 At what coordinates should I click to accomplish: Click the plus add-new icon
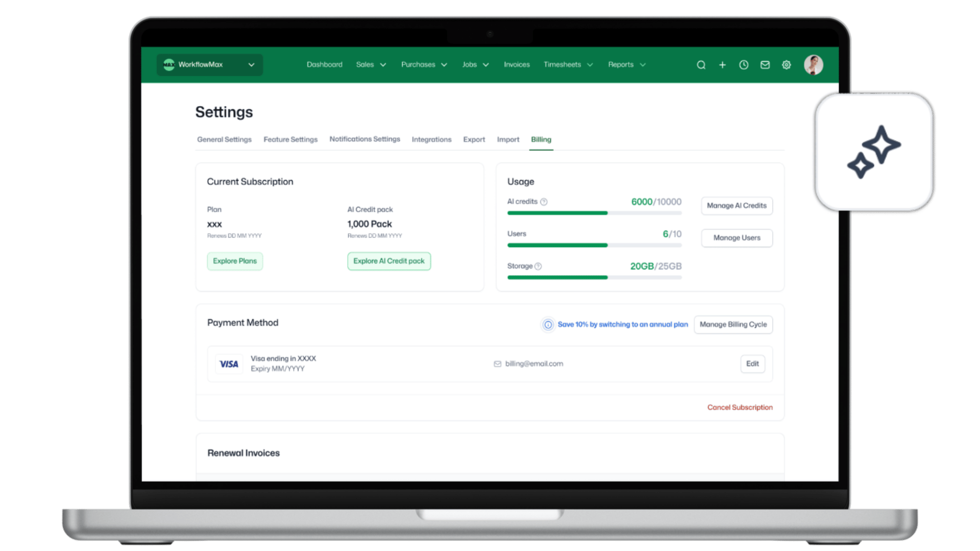[722, 65]
